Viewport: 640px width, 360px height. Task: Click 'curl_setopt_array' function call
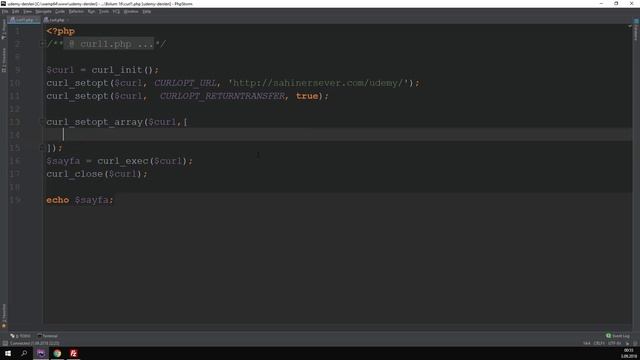94,122
